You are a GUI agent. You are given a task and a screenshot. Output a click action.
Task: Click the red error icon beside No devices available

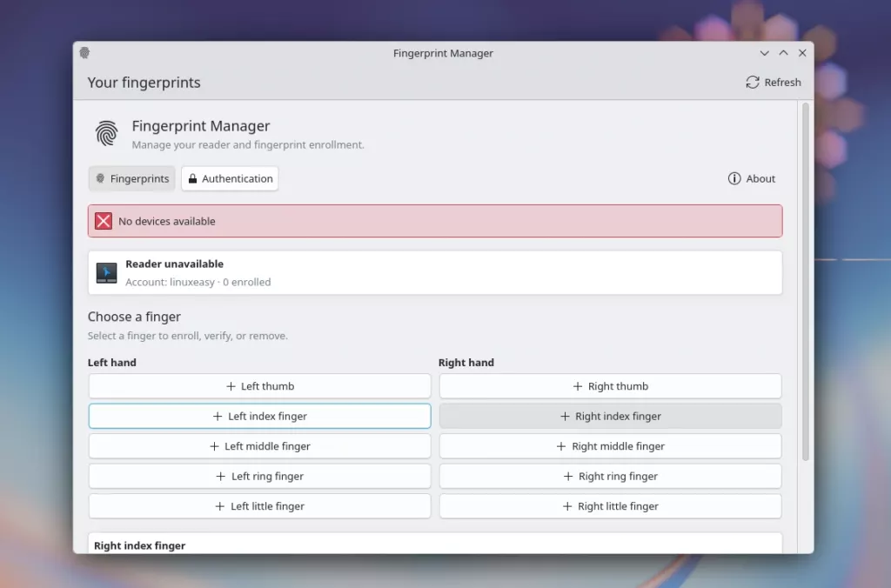(104, 221)
